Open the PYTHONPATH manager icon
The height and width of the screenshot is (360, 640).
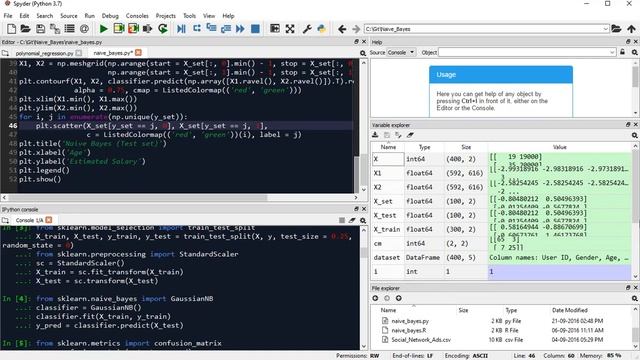322,29
